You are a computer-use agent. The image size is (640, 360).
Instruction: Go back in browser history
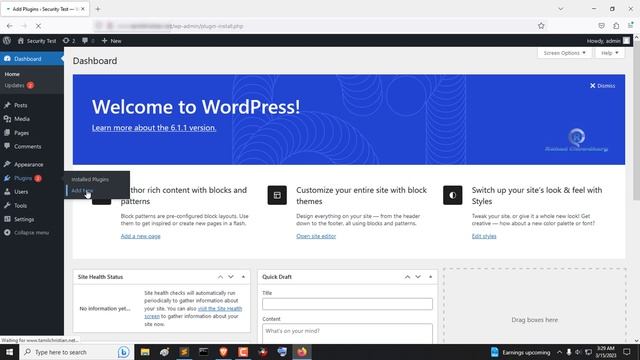9,26
